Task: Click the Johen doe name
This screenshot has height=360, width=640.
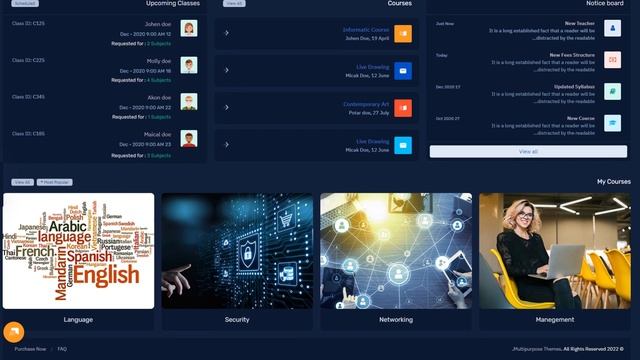Action: pyautogui.click(x=158, y=24)
